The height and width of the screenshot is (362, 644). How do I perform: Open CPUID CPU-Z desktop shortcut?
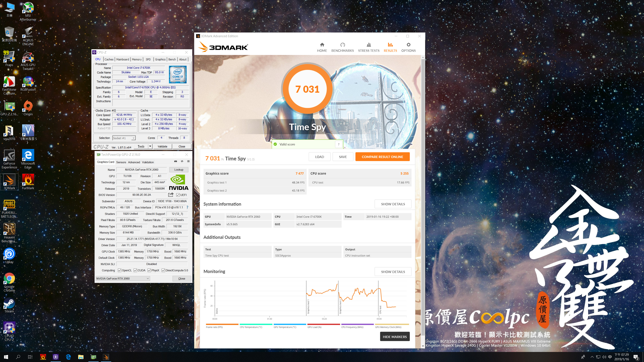(9, 331)
